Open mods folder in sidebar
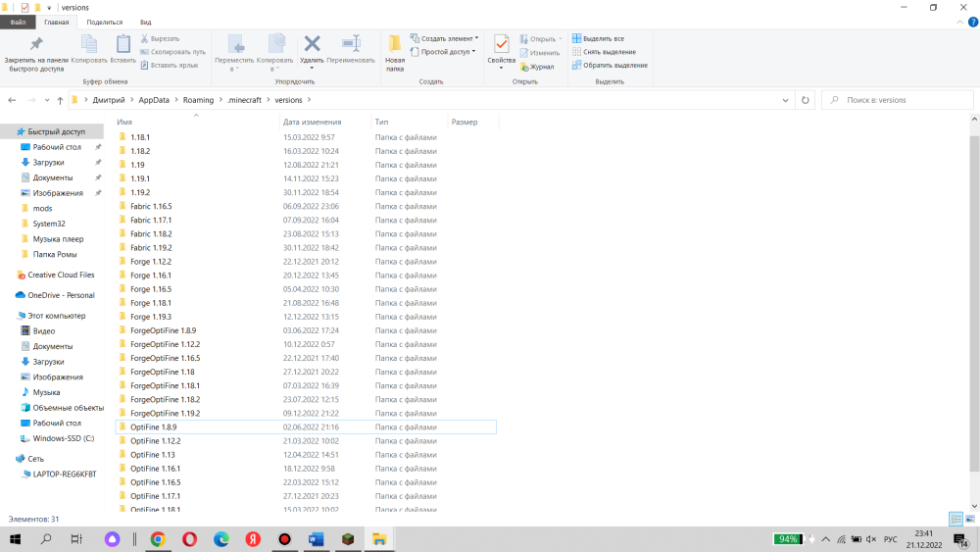 point(42,208)
